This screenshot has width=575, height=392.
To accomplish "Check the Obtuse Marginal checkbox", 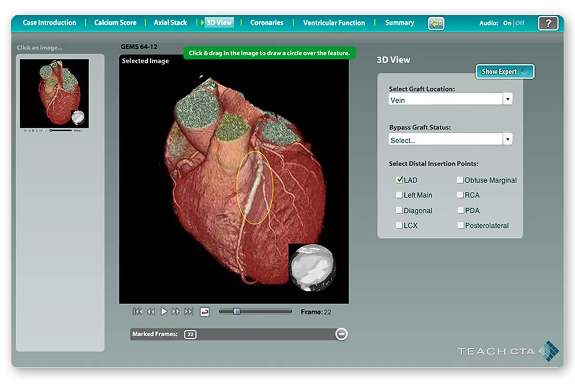I will (x=460, y=180).
